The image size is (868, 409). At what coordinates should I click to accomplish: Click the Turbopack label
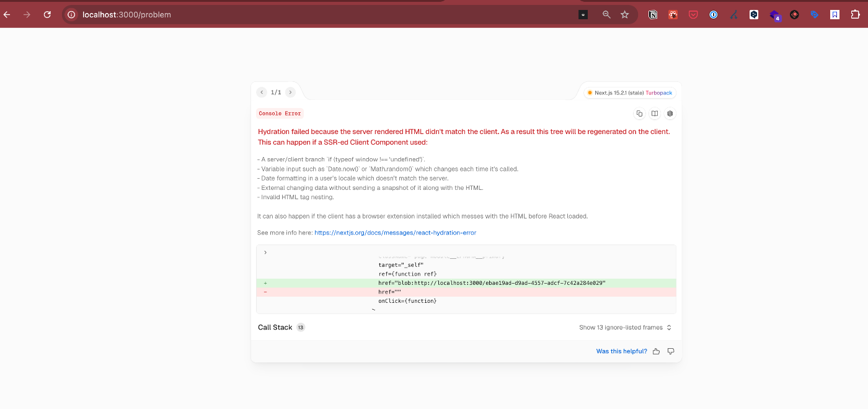(659, 92)
